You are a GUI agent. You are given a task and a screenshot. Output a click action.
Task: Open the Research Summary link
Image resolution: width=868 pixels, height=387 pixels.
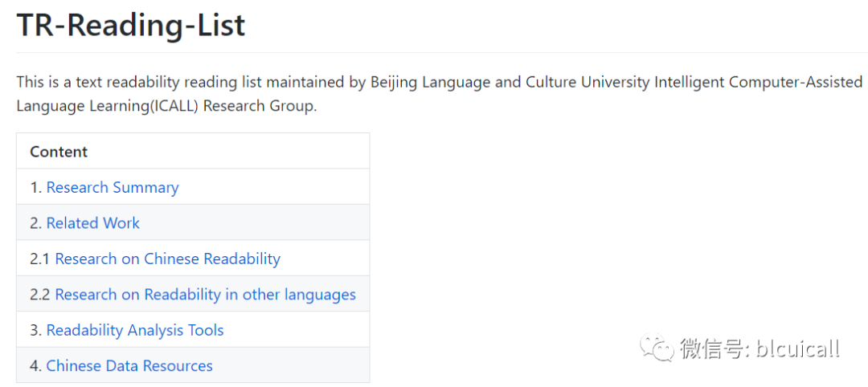click(x=113, y=188)
